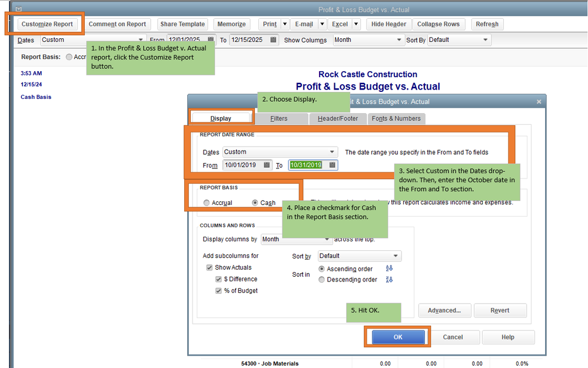
Task: Click Collapse Rows button
Action: [438, 24]
